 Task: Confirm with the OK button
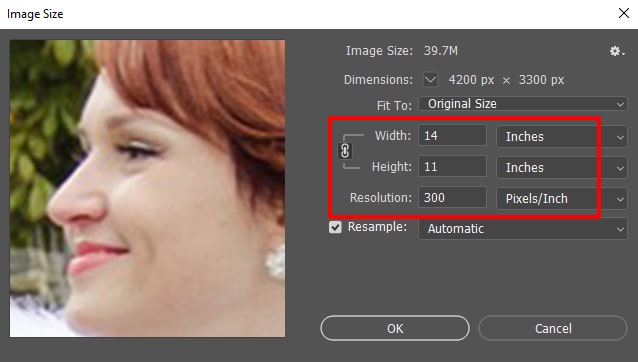[x=395, y=328]
